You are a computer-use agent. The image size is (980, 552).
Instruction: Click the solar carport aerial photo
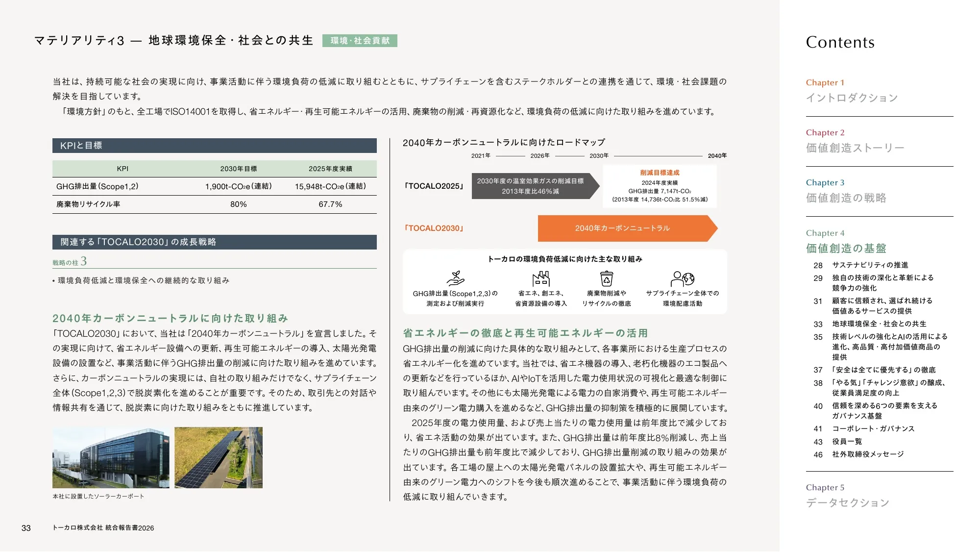pyautogui.click(x=219, y=457)
